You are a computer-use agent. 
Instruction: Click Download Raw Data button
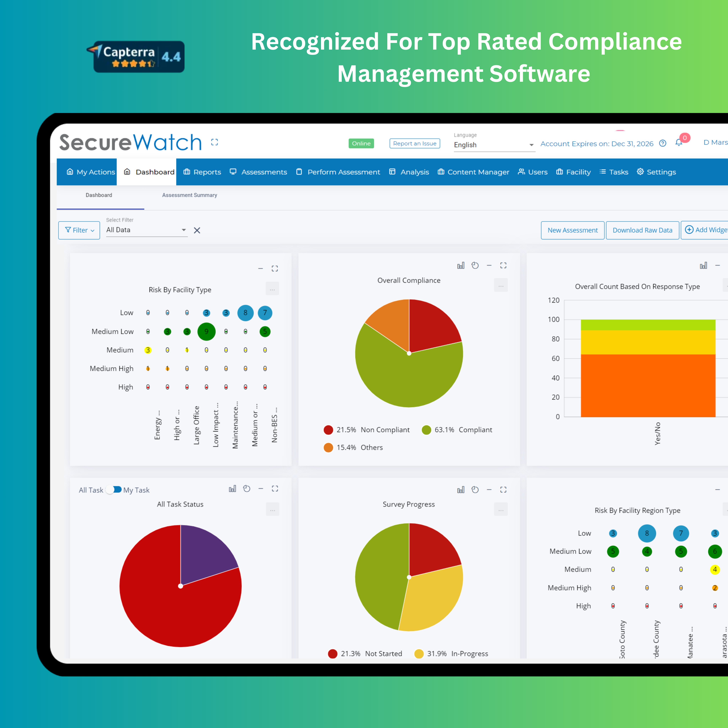tap(642, 230)
